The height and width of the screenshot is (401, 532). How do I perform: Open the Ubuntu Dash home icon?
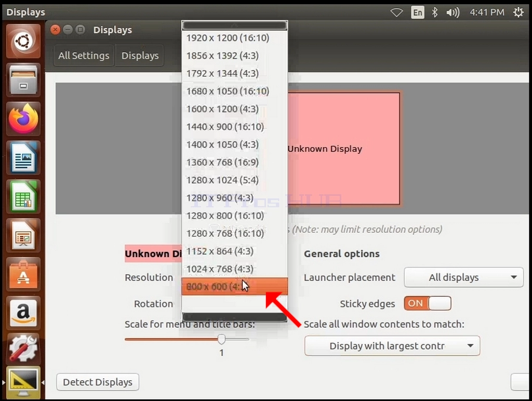(x=23, y=42)
